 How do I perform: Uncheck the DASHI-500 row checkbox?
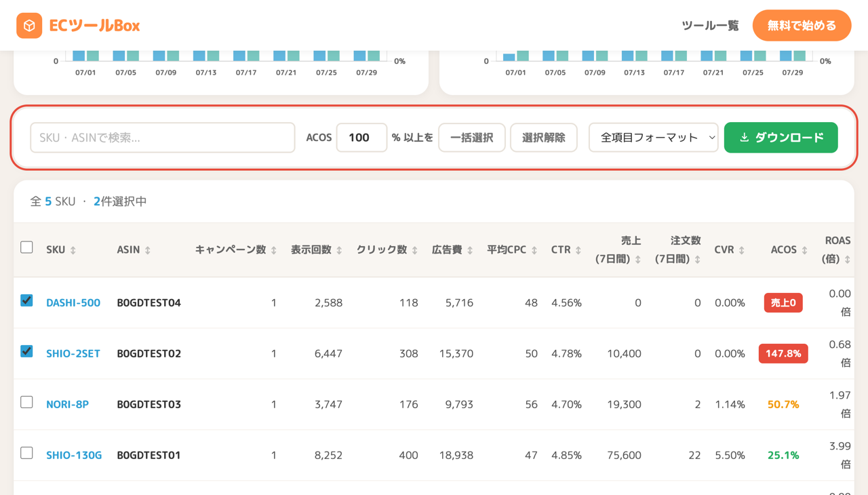(26, 300)
